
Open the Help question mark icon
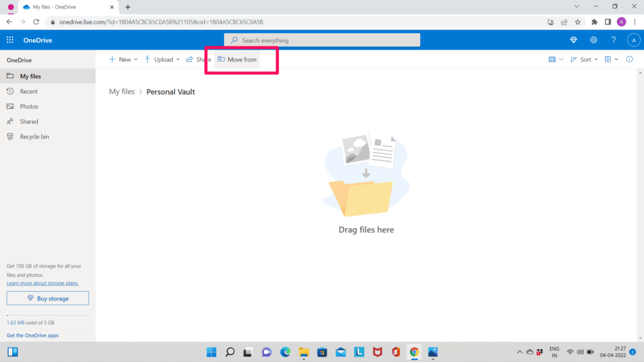click(613, 40)
